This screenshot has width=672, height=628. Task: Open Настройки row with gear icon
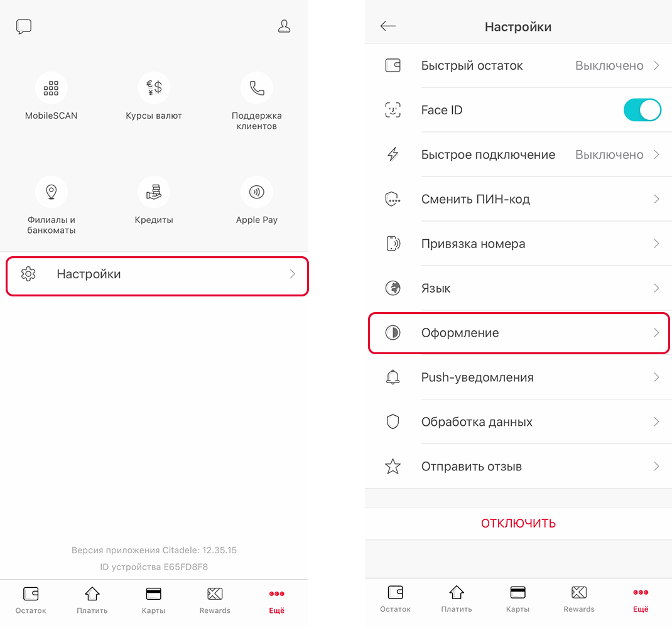point(157,276)
